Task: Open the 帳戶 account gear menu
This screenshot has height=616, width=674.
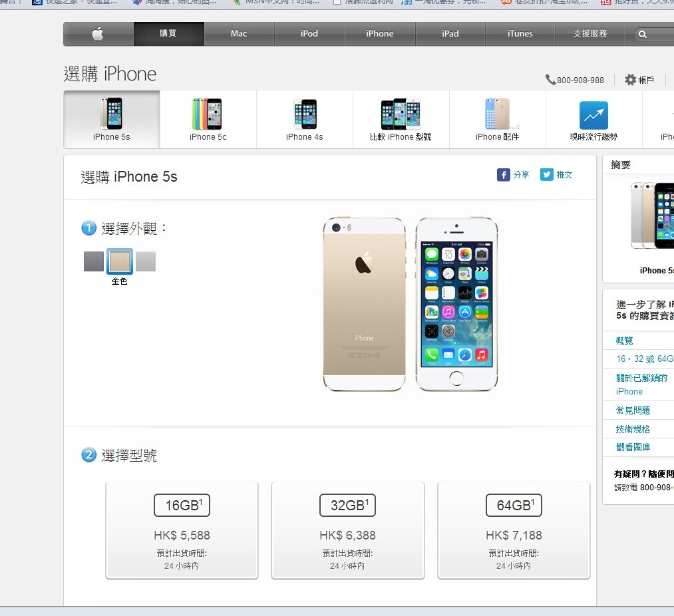Action: (639, 80)
